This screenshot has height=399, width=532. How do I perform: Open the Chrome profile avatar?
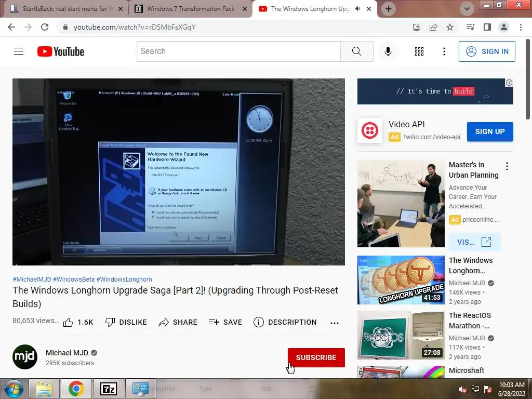[x=504, y=27]
